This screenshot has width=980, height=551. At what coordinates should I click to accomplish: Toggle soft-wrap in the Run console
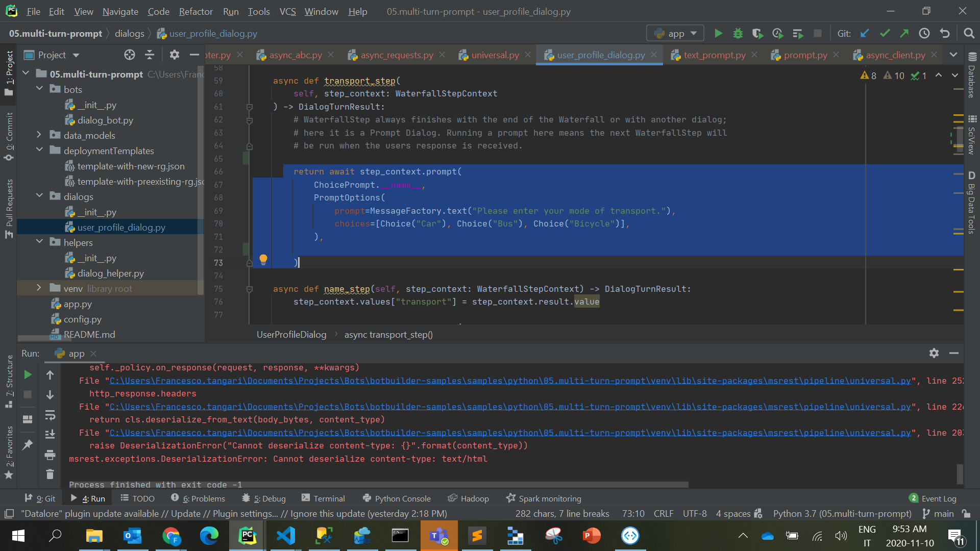[x=50, y=414]
